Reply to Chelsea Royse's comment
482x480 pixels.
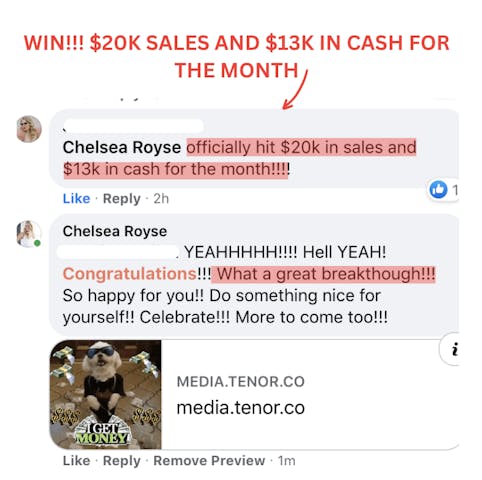click(122, 461)
